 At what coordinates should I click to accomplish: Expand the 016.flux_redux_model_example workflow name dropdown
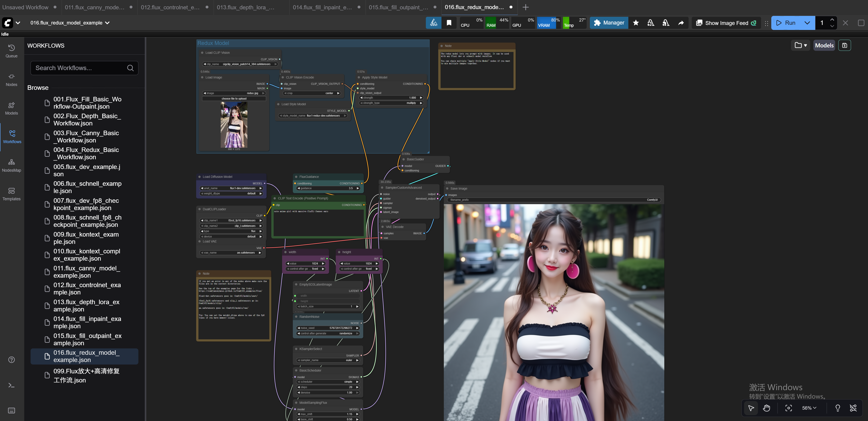coord(107,23)
